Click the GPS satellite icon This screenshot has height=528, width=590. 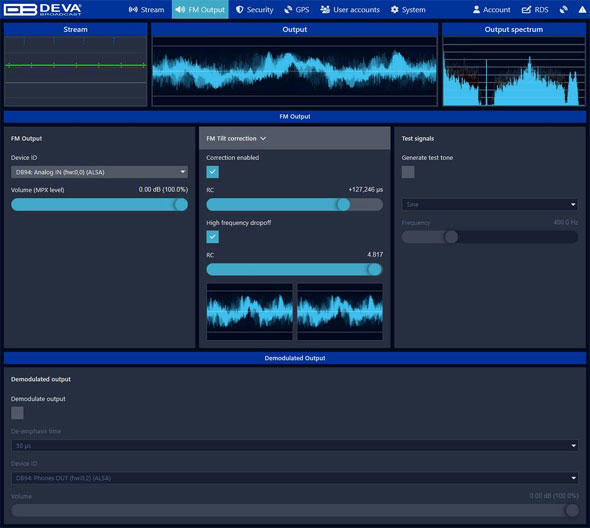click(x=288, y=9)
